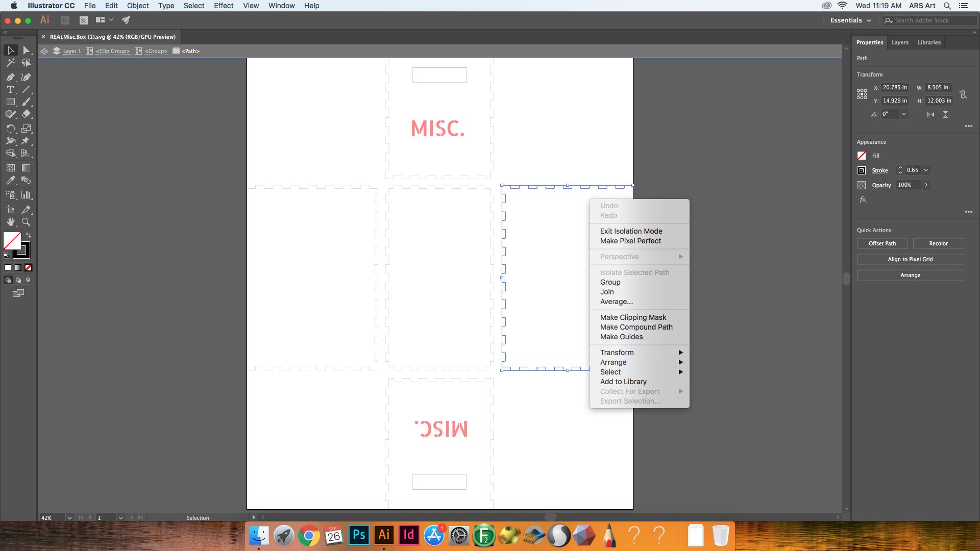Switch to the Layers tab
The width and height of the screenshot is (980, 551).
tap(900, 42)
